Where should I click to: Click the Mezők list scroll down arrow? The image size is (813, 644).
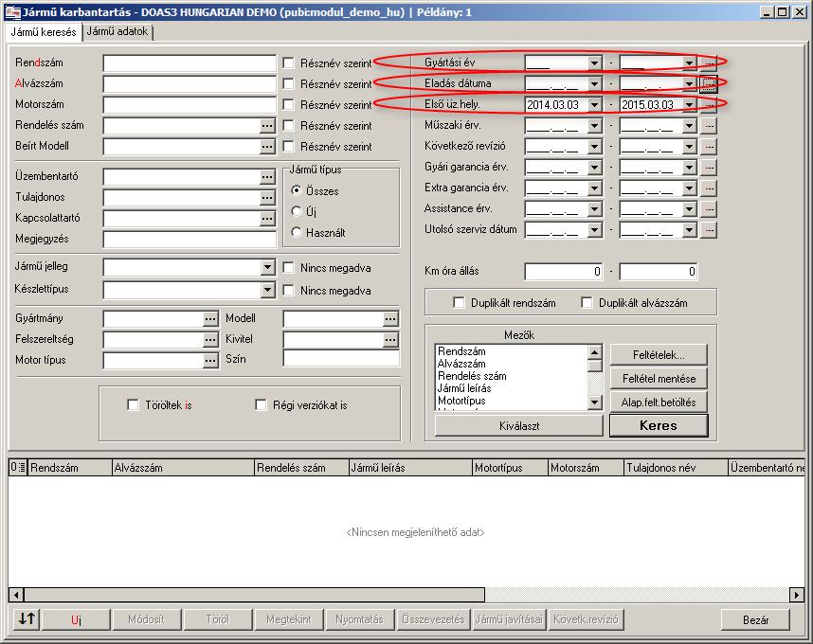coord(595,402)
